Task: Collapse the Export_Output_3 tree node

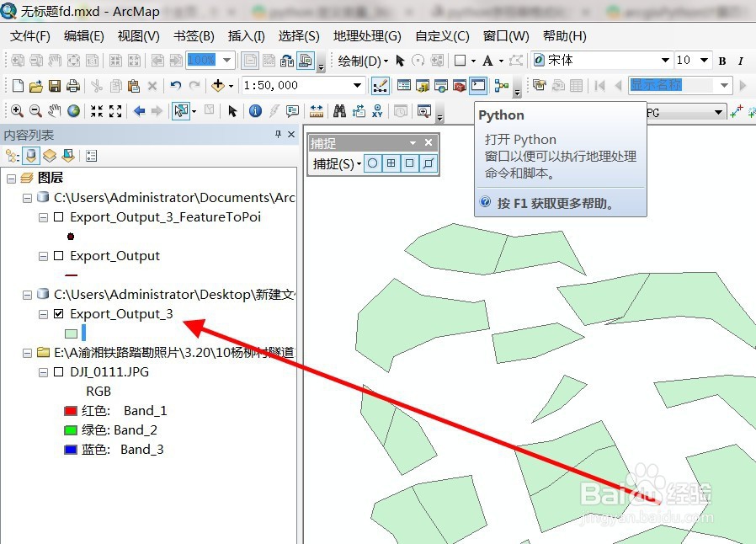Action: (43, 313)
